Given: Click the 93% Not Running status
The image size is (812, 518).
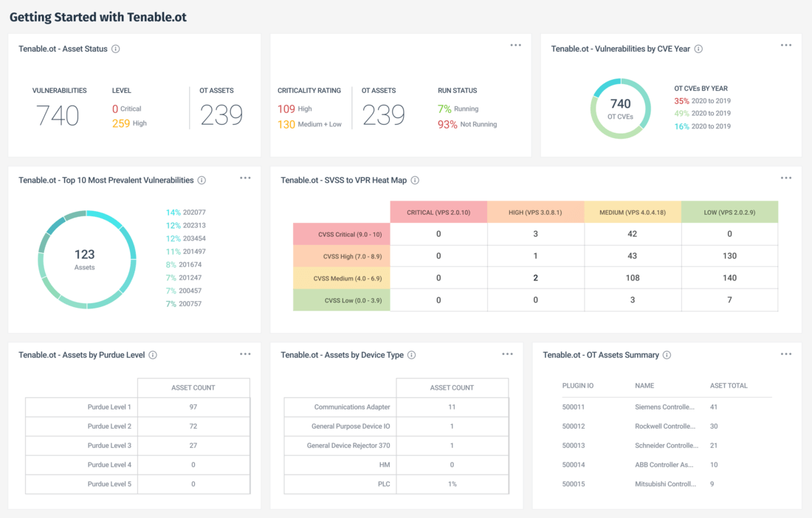Looking at the screenshot, I should [x=467, y=124].
